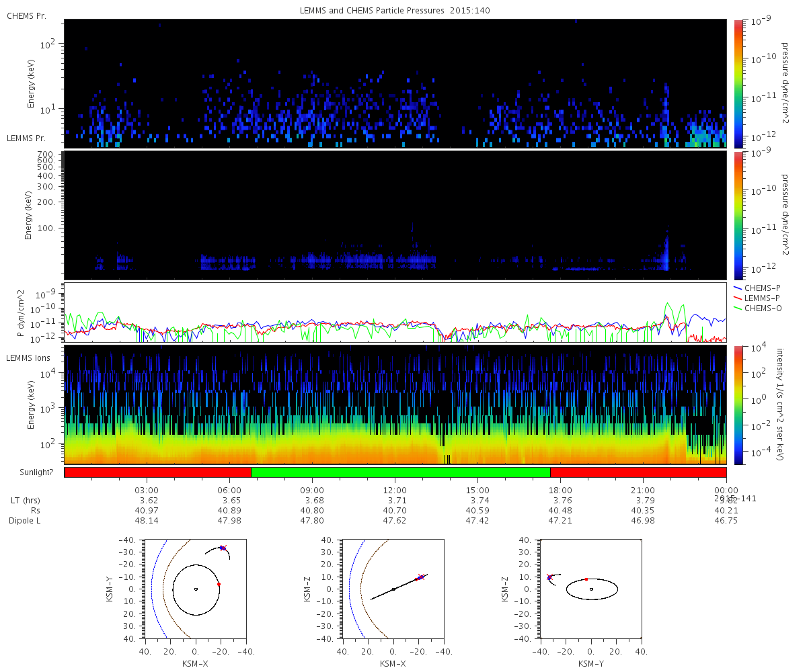Select the 'CHEMS Pr.' panel label
This screenshot has width=807, height=672.
point(26,15)
